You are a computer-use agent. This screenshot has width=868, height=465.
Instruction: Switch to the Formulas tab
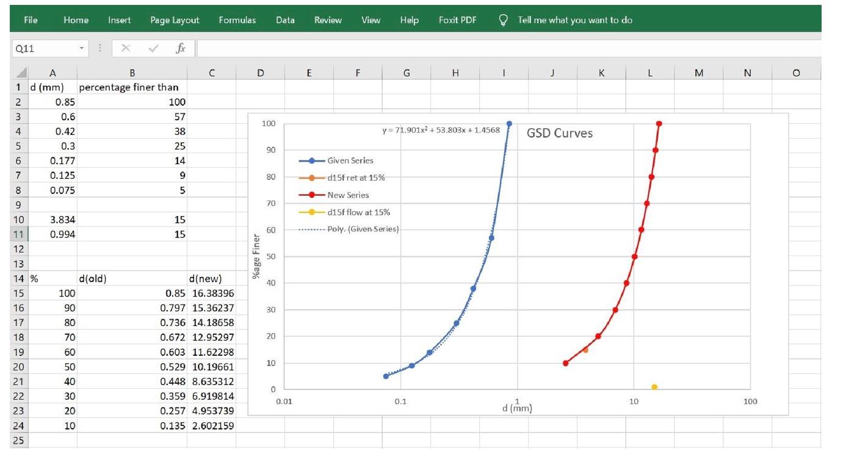pos(237,20)
